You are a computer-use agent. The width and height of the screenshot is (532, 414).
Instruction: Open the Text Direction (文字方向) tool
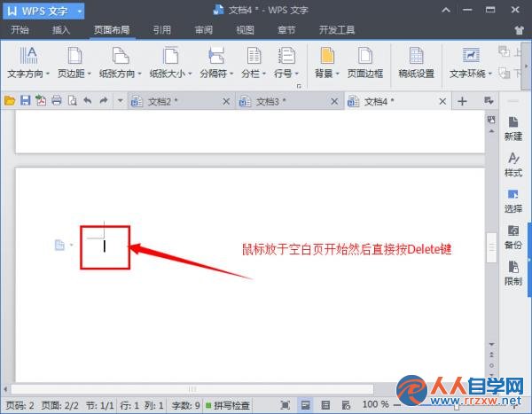(x=28, y=63)
